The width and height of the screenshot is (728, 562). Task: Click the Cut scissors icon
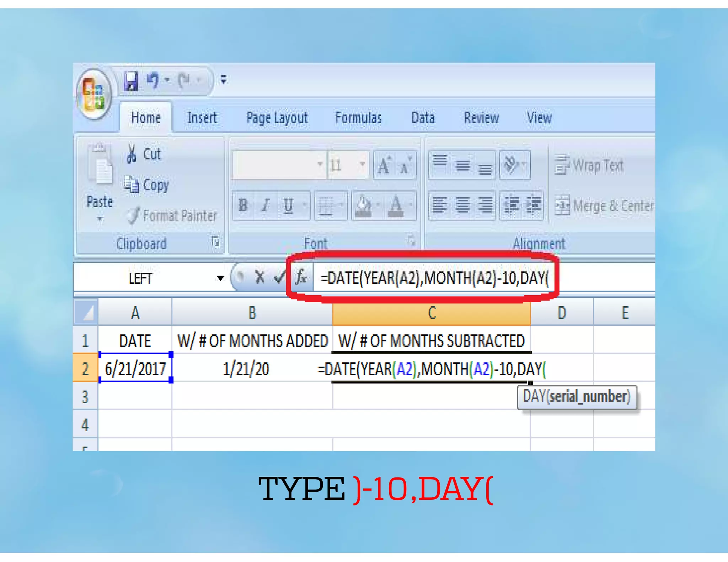coord(132,154)
